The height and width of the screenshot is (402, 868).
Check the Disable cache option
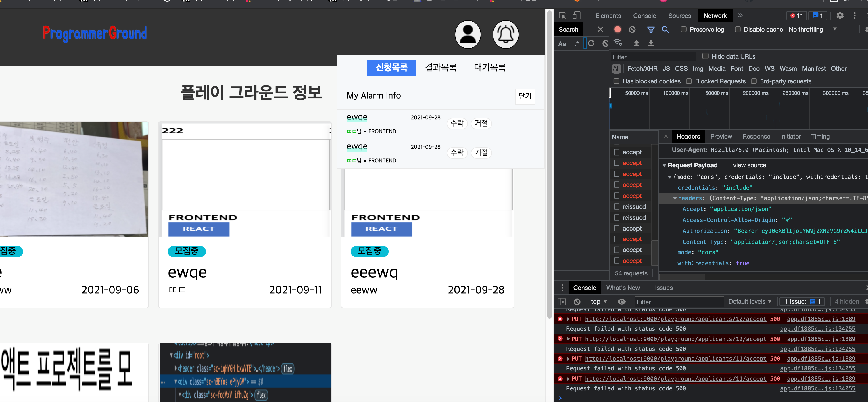click(x=738, y=30)
